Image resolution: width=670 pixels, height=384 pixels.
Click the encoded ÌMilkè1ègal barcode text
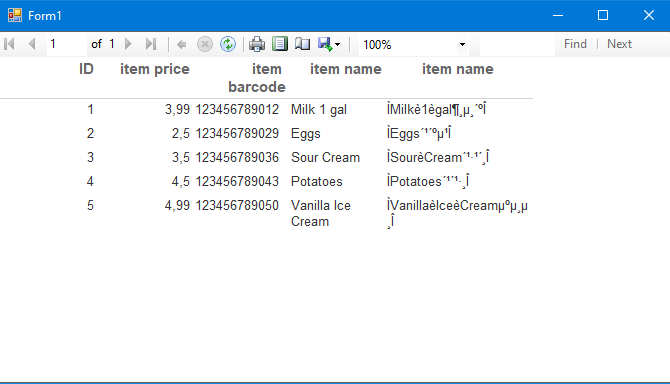pos(436,109)
